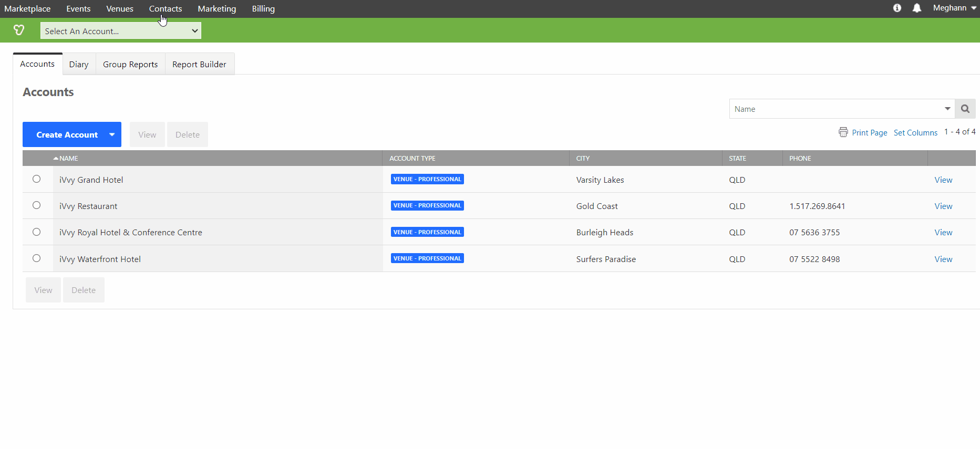Click the Surfers Paradise city cell
This screenshot has width=980, height=449.
606,259
